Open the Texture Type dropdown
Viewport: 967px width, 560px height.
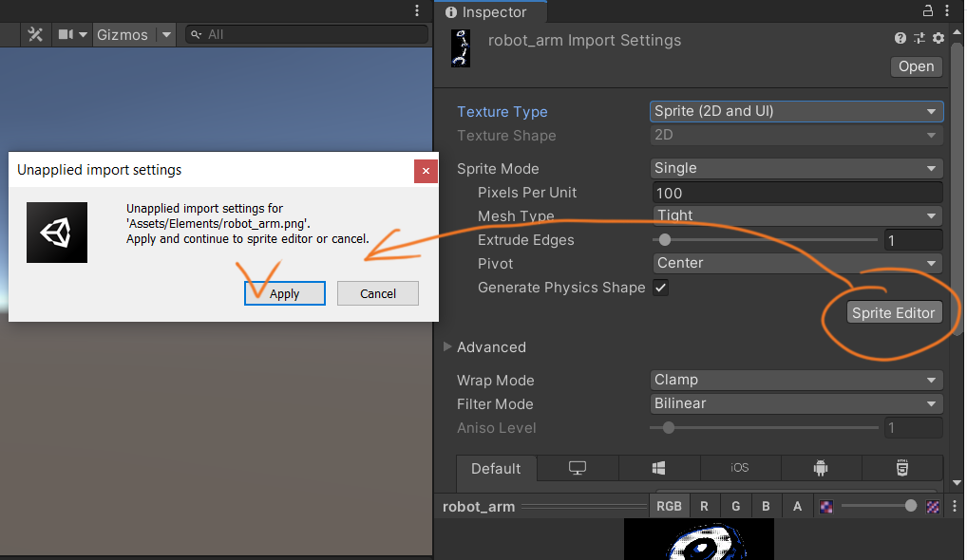tap(796, 111)
